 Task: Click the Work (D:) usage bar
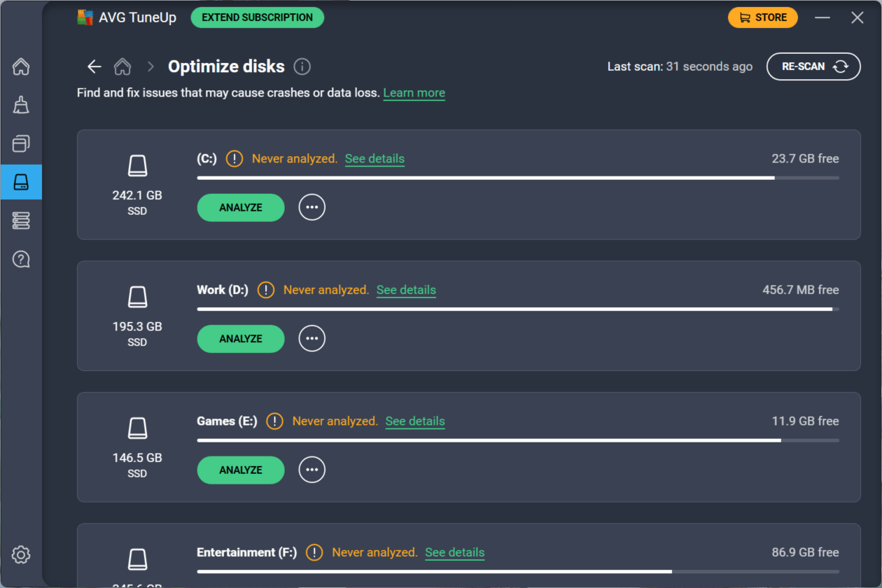click(518, 309)
